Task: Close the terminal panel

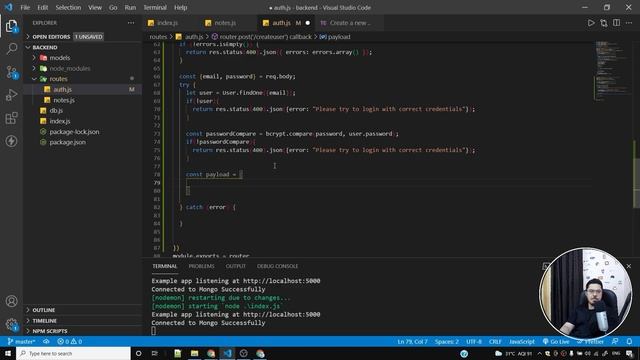Action: (x=629, y=266)
